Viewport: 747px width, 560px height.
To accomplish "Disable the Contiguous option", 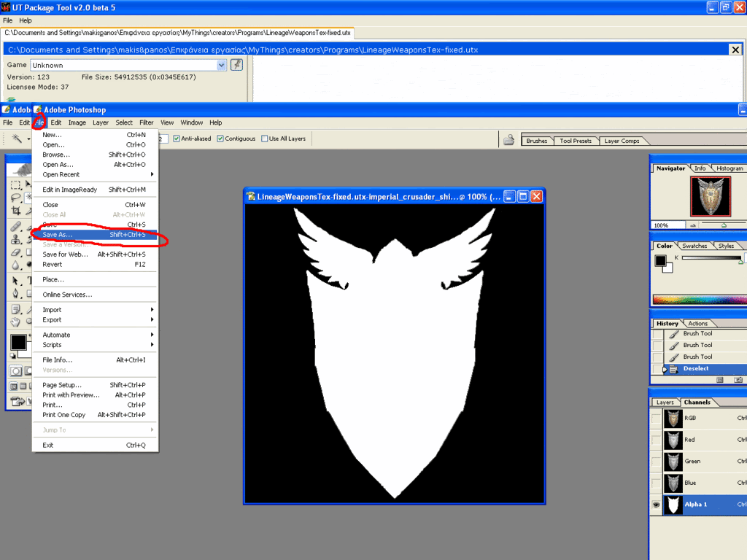I will [220, 139].
